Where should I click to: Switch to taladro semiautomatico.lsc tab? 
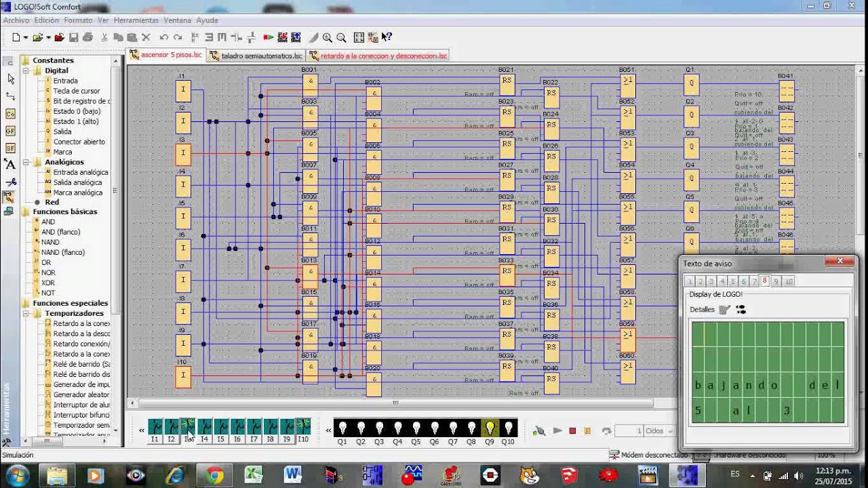click(256, 56)
